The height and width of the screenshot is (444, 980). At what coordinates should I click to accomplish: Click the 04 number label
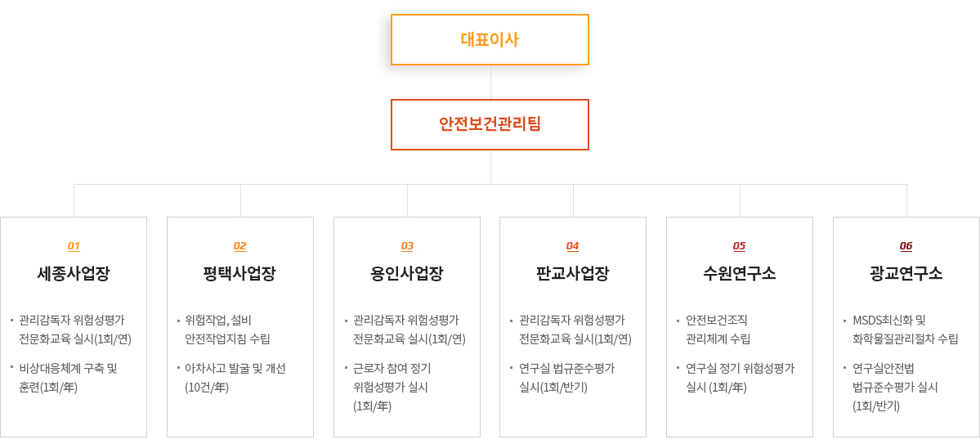(572, 246)
